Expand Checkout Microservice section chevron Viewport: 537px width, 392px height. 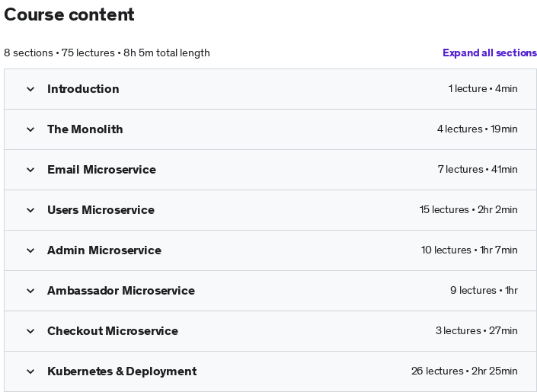pos(30,331)
